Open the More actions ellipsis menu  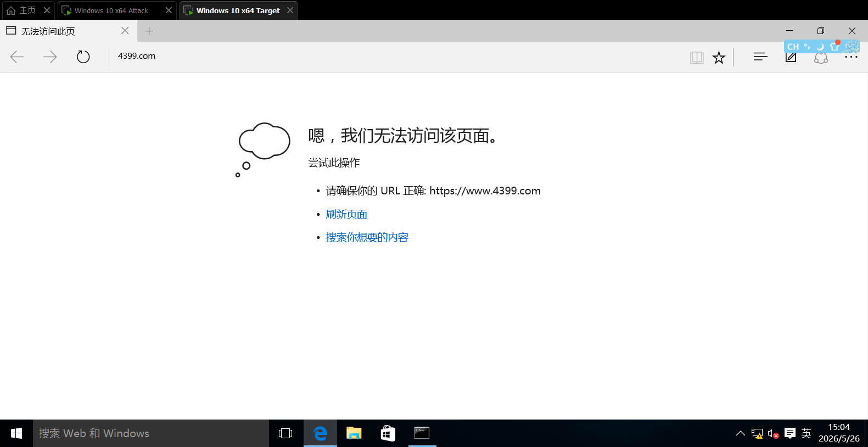click(851, 57)
